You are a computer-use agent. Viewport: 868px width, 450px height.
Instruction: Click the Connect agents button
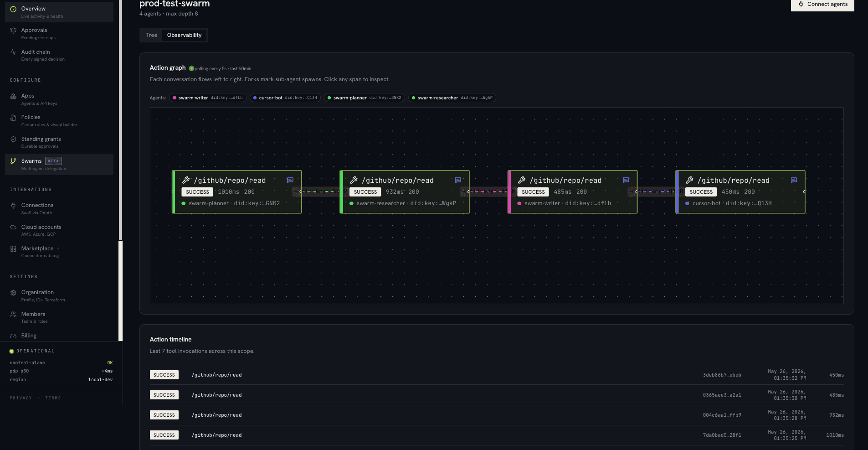822,5
